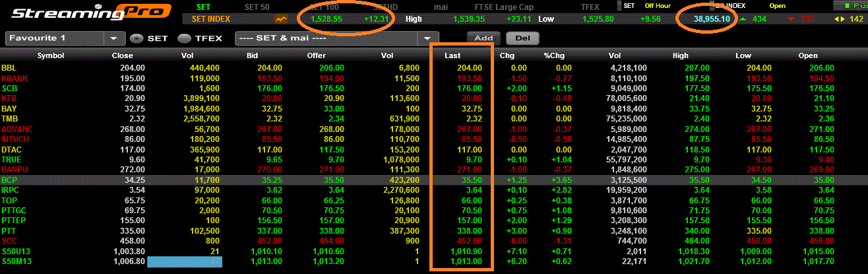This screenshot has width=868, height=274.
Task: Click PTT offer price 338.00
Action: point(332,231)
